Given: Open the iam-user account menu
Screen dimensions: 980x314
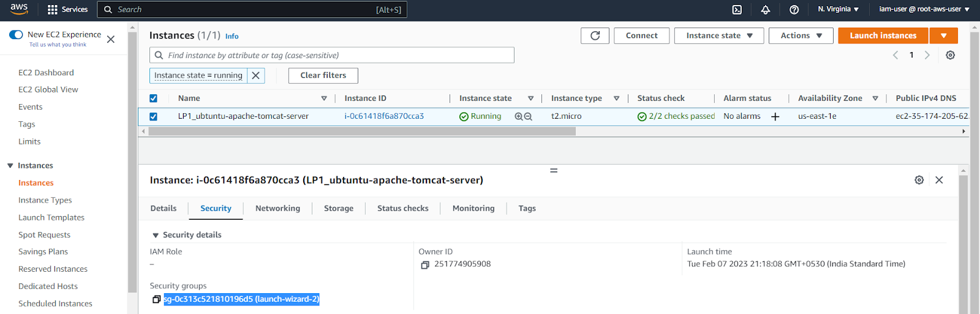Looking at the screenshot, I should (924, 9).
